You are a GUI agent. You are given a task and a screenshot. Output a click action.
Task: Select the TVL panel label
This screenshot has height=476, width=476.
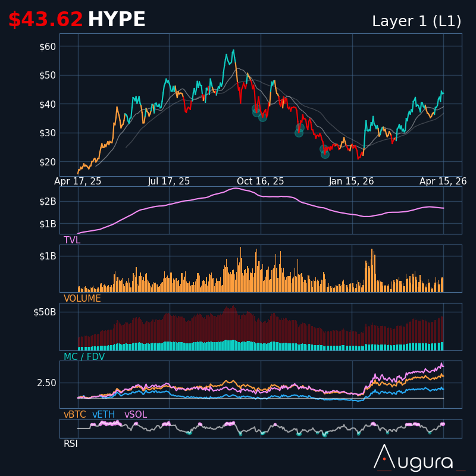[x=72, y=240]
